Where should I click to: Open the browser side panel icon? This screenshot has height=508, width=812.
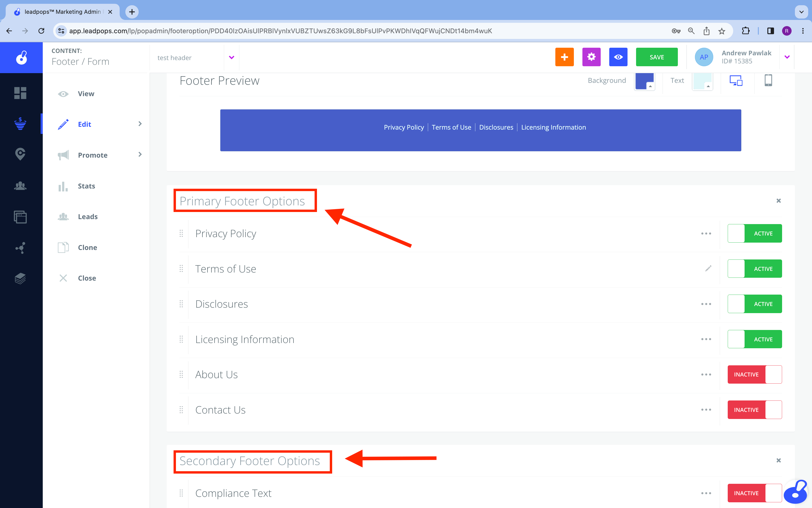(771, 31)
